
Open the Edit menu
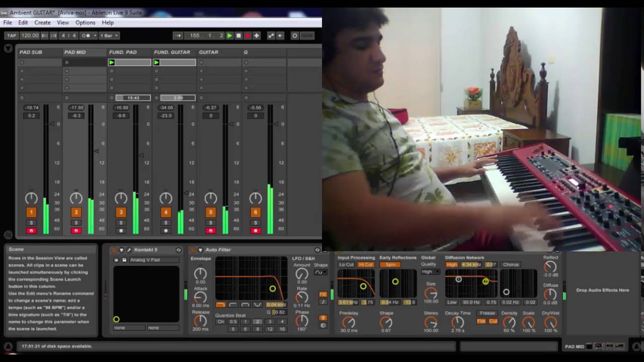[x=23, y=23]
